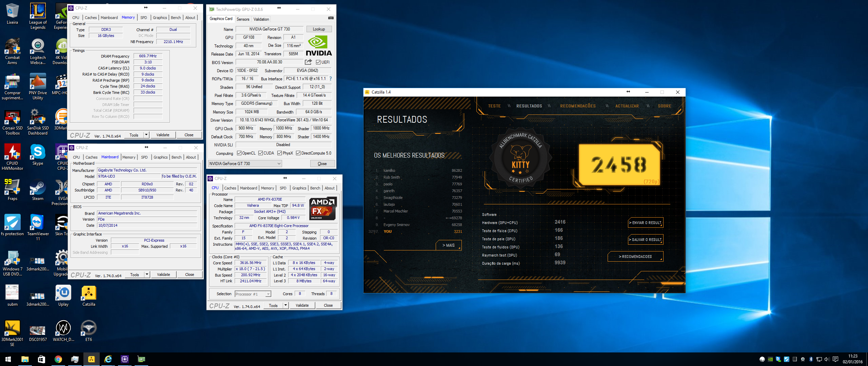Click > MAIS button under best results
This screenshot has height=366, width=868.
point(449,245)
